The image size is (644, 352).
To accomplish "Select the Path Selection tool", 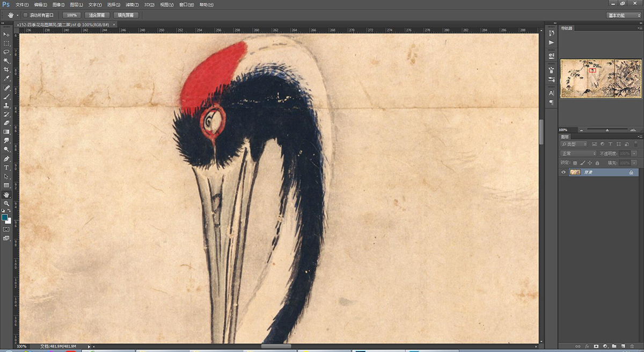I will [x=6, y=176].
